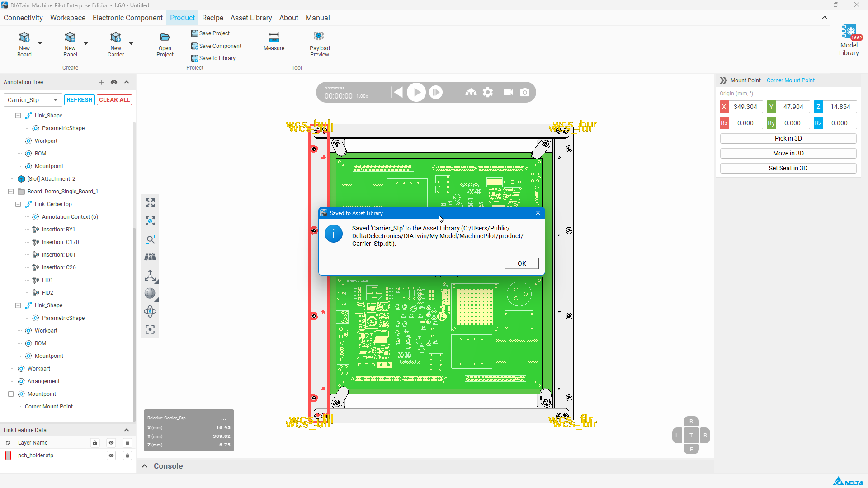
Task: Select the top view cube face T
Action: tap(691, 436)
